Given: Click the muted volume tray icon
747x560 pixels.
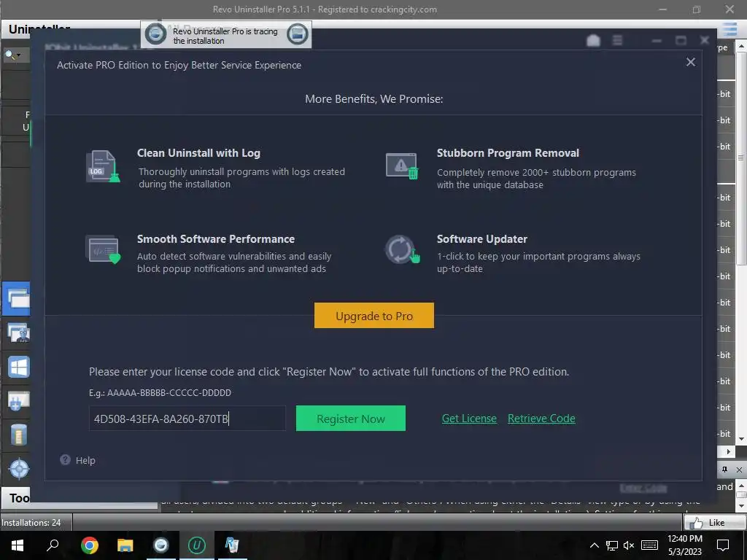Looking at the screenshot, I should pyautogui.click(x=629, y=545).
